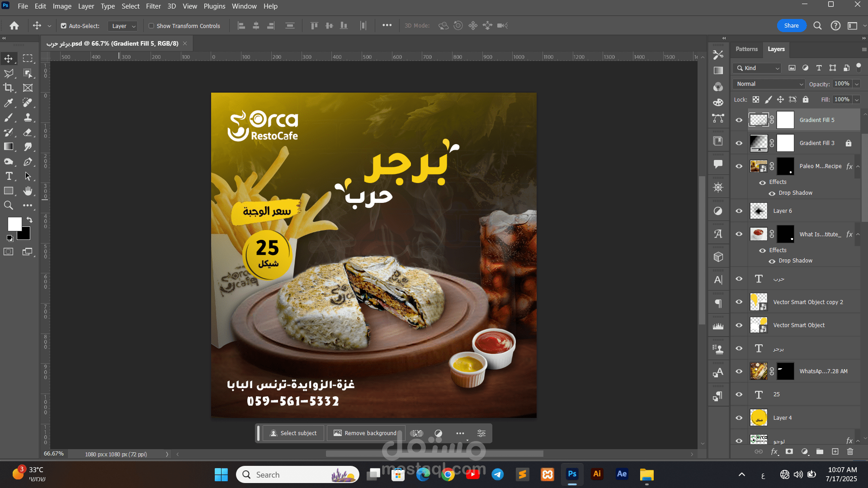Collapse effects of Paleo M...Recipe layer
868x488 pixels.
click(x=858, y=166)
